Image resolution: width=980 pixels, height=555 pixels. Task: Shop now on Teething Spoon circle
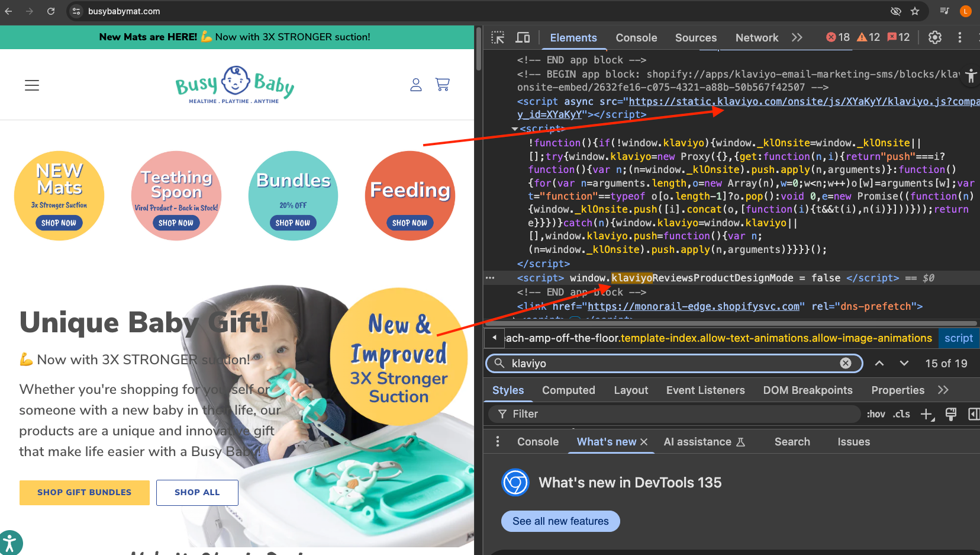[176, 223]
